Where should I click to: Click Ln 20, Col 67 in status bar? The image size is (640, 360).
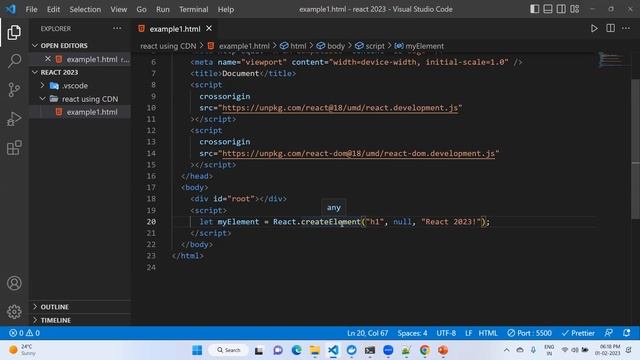pyautogui.click(x=367, y=333)
